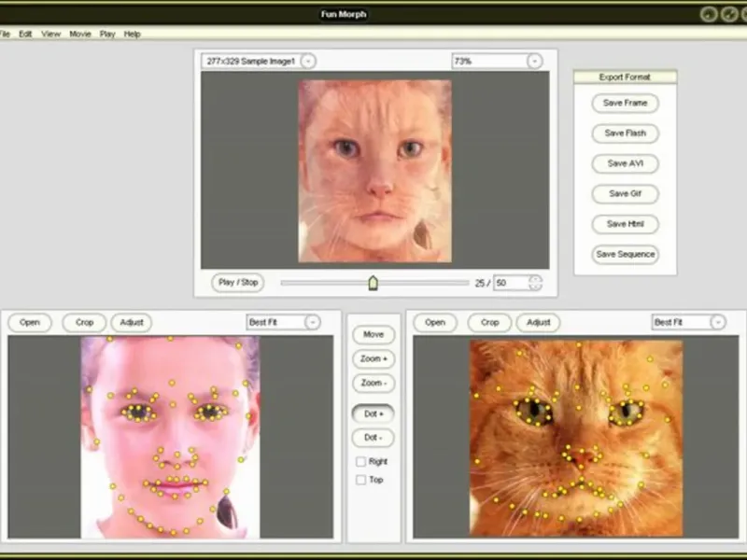Click the Export Format panel header
The height and width of the screenshot is (560, 747).
pyautogui.click(x=625, y=77)
